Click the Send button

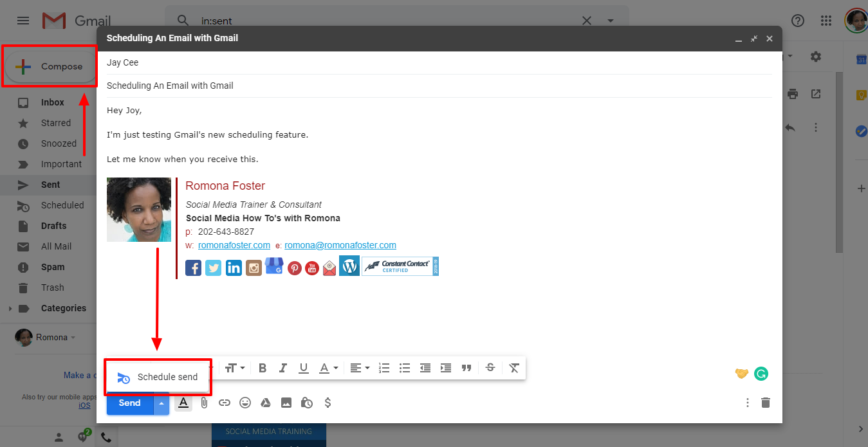coord(130,403)
